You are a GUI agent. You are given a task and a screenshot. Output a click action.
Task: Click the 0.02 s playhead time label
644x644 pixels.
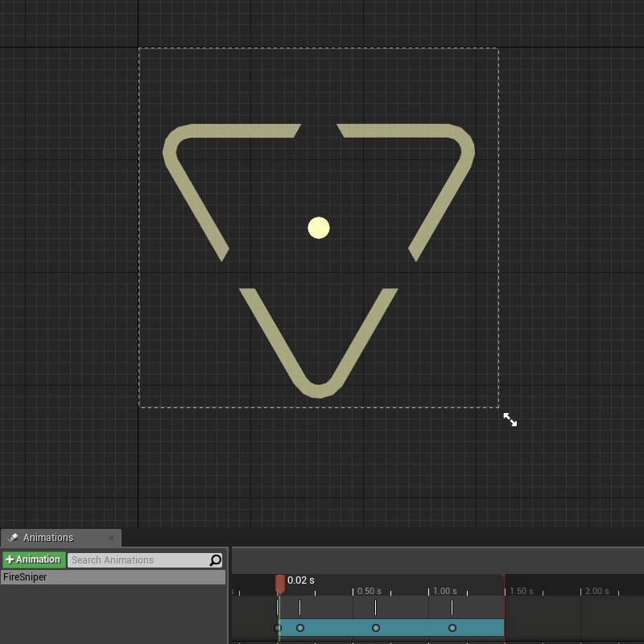[300, 580]
